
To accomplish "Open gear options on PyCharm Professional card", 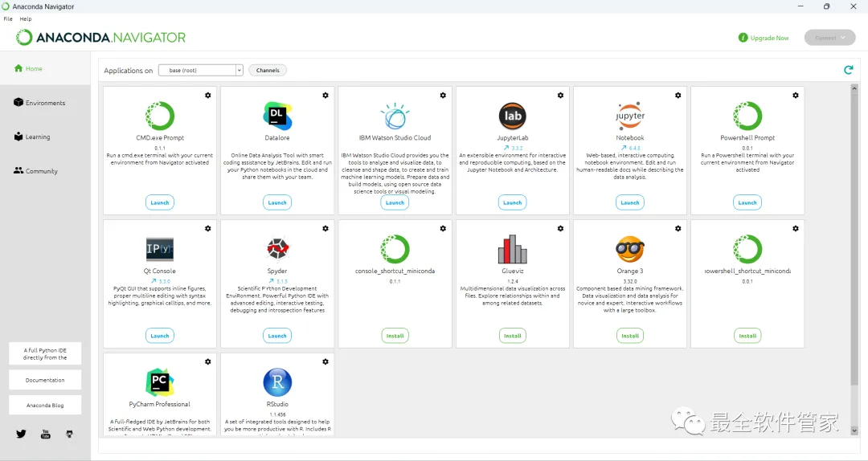I will coord(207,361).
